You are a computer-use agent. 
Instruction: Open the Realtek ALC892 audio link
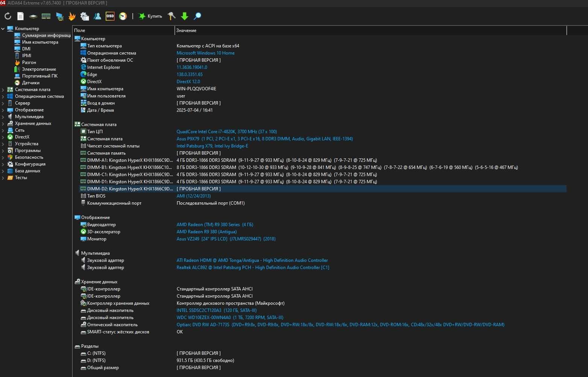(x=253, y=268)
